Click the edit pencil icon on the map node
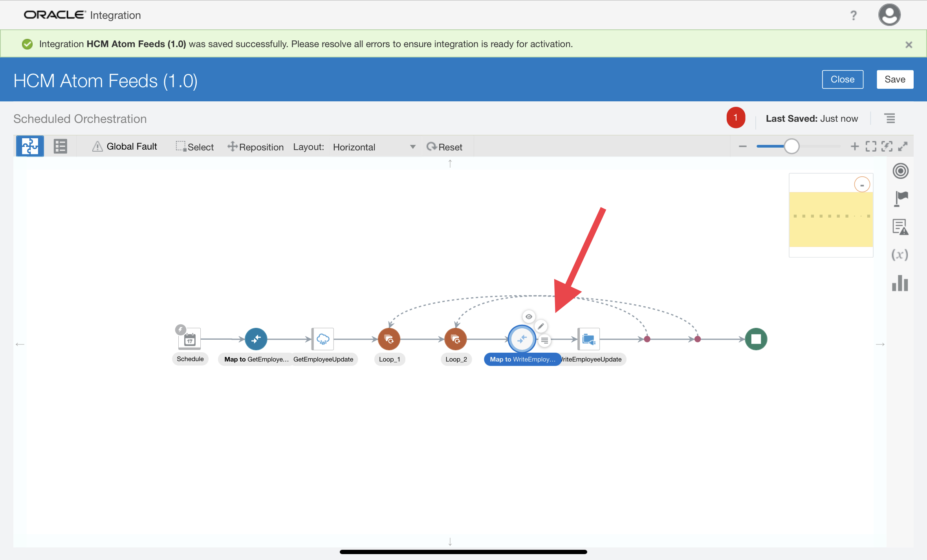This screenshot has width=927, height=560. coord(541,326)
